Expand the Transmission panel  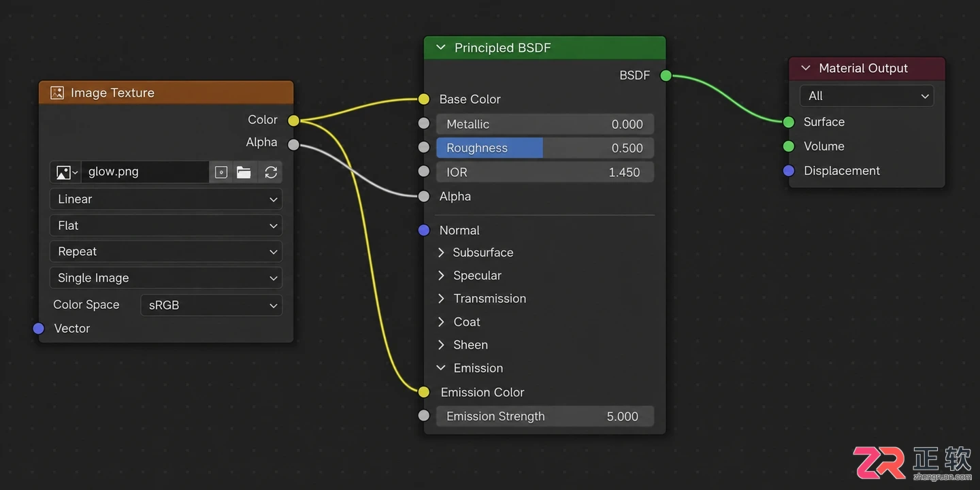tap(440, 299)
